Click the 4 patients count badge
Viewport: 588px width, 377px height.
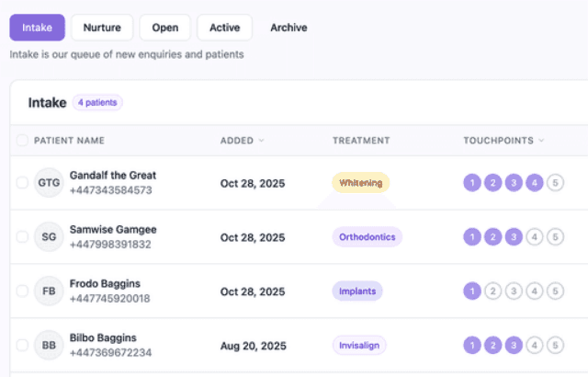(97, 103)
